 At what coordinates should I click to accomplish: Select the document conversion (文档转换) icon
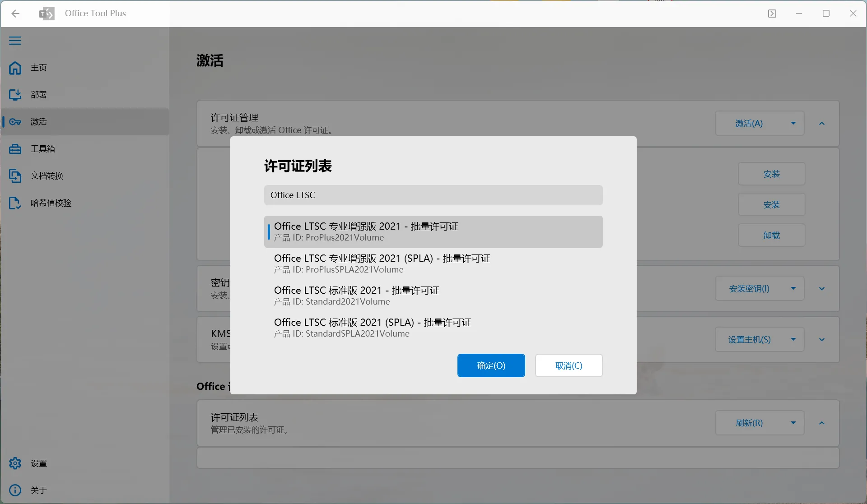pos(15,176)
